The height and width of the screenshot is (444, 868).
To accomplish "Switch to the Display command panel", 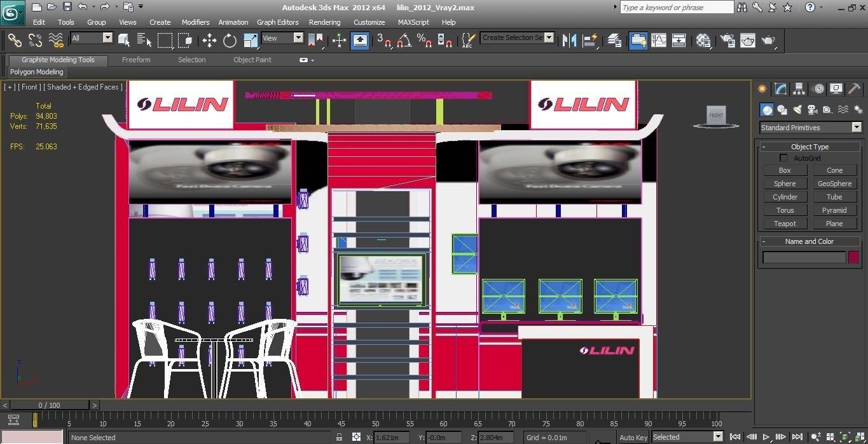I will (836, 89).
